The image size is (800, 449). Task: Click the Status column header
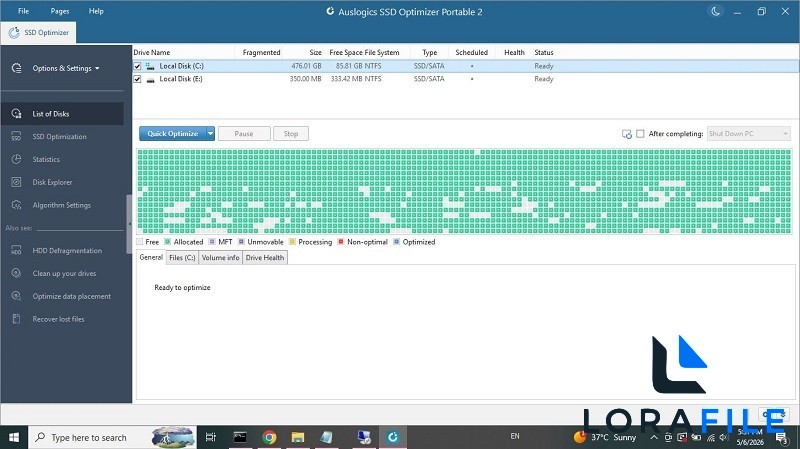[544, 52]
